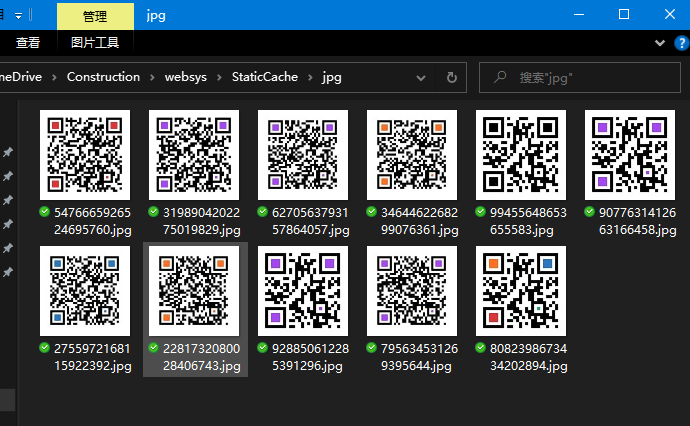Expand the arrow after Construction breadcrumb

pos(152,77)
